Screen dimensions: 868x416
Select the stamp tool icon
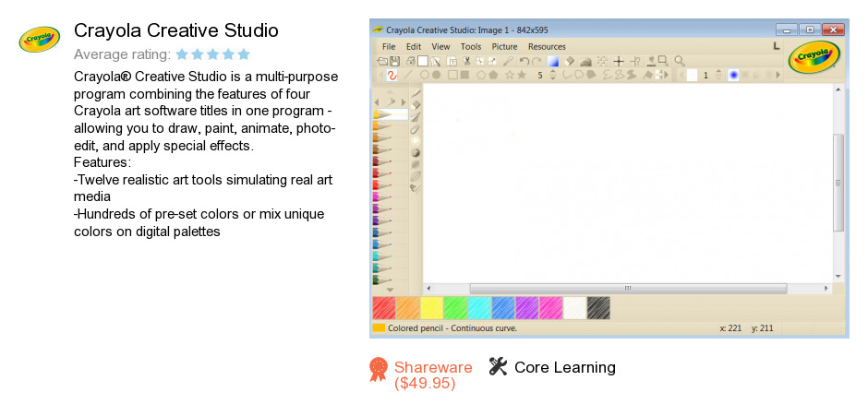(650, 62)
